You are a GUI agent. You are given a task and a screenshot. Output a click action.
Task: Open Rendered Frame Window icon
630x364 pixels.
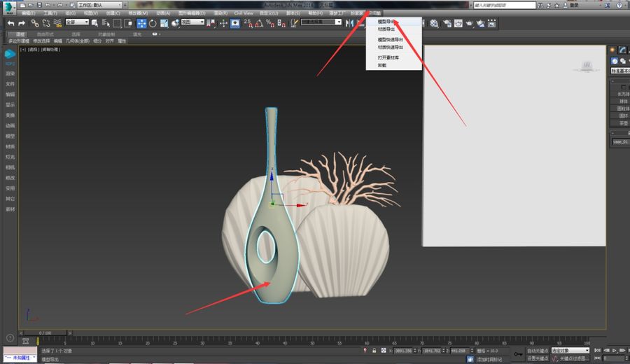(x=458, y=23)
